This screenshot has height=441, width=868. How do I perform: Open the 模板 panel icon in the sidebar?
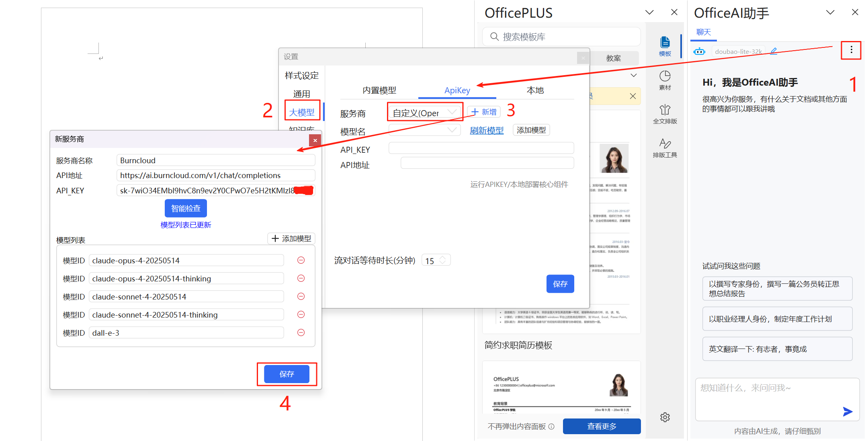click(x=665, y=46)
